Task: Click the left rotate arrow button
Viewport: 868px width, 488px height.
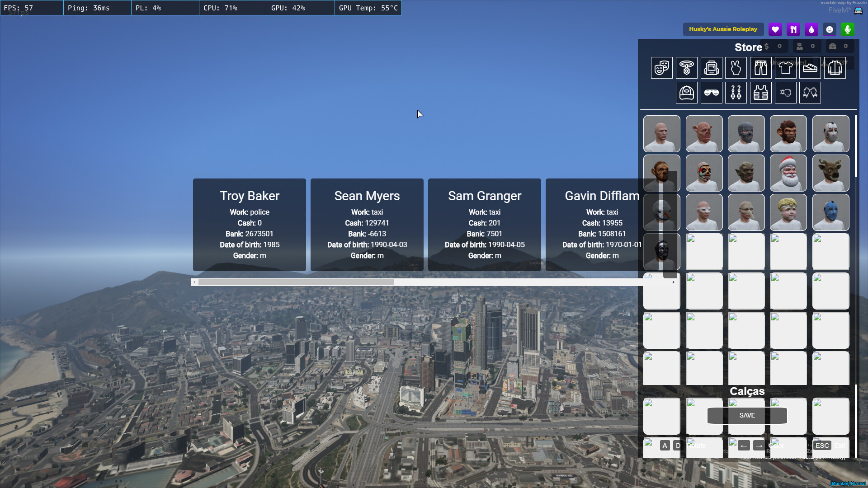Action: (744, 446)
